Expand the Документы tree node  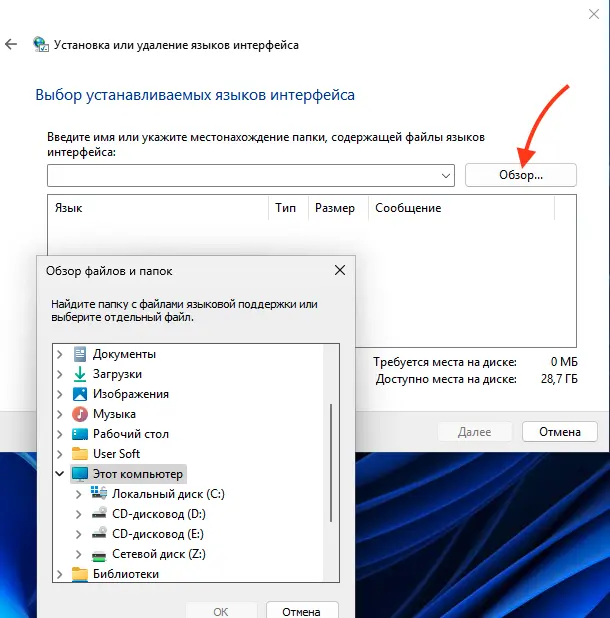[x=60, y=354]
